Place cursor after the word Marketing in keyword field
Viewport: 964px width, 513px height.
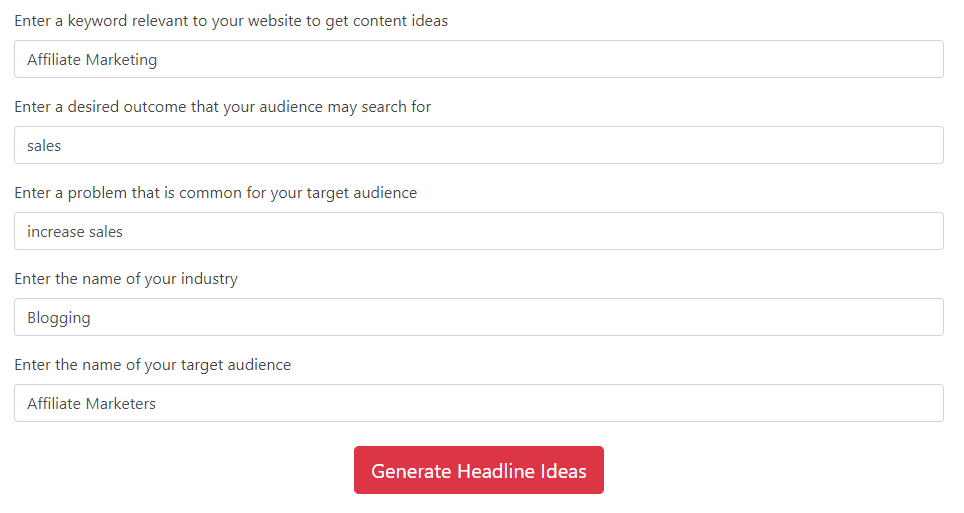[x=158, y=60]
